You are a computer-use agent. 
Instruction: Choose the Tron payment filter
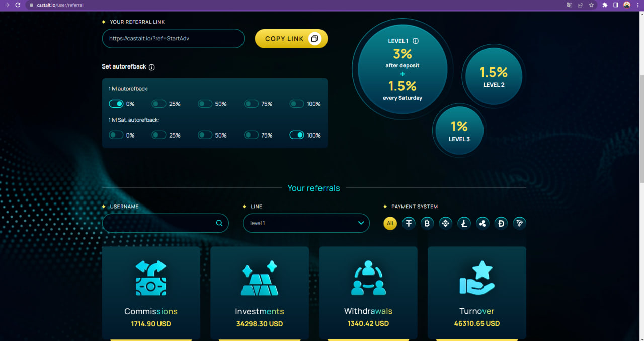(x=519, y=223)
